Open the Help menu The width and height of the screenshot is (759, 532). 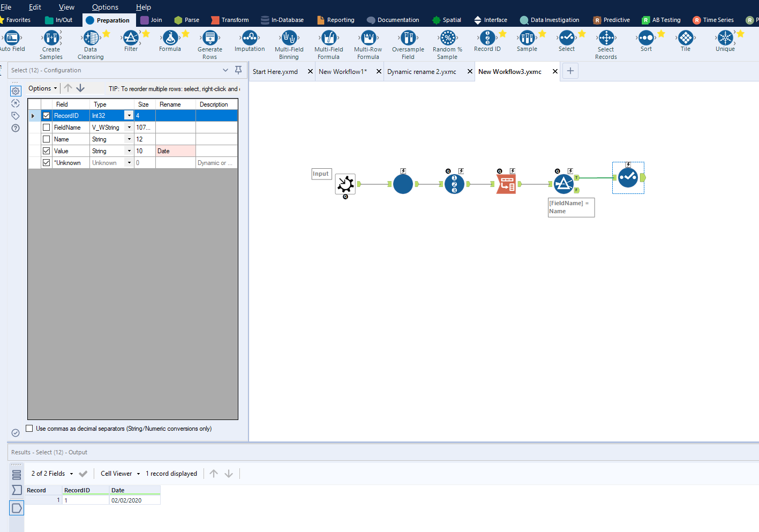tap(143, 7)
